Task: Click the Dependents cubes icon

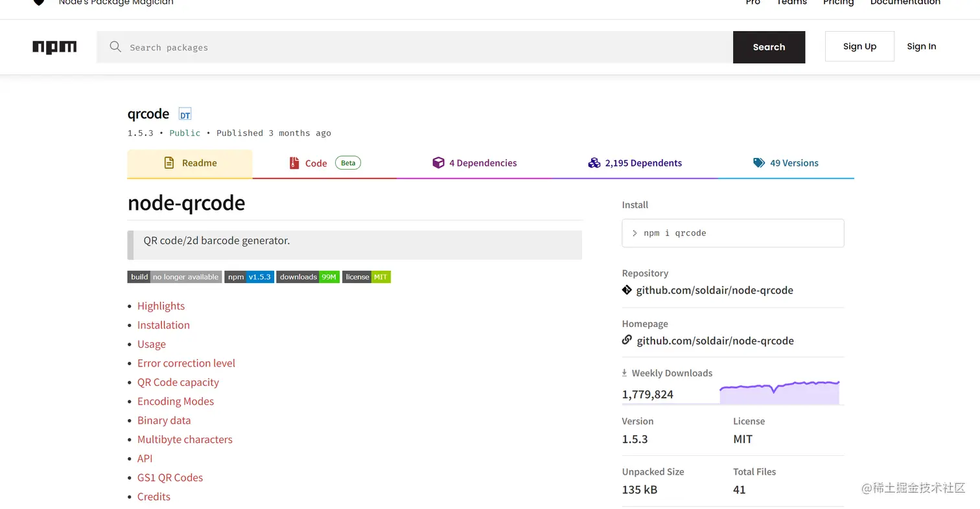Action: point(594,163)
